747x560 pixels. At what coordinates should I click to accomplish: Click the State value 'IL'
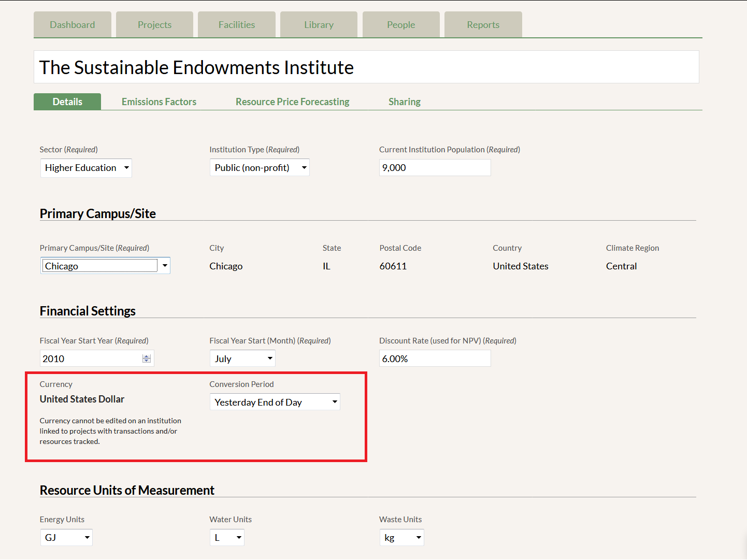pos(326,266)
